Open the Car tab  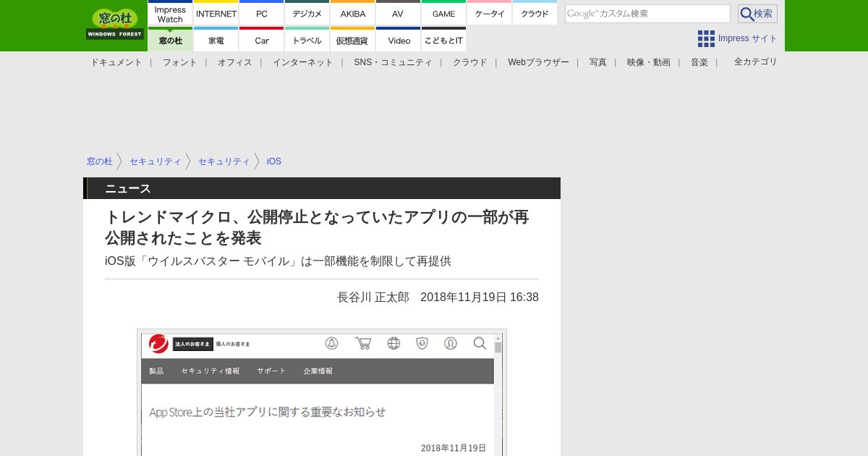click(x=262, y=41)
